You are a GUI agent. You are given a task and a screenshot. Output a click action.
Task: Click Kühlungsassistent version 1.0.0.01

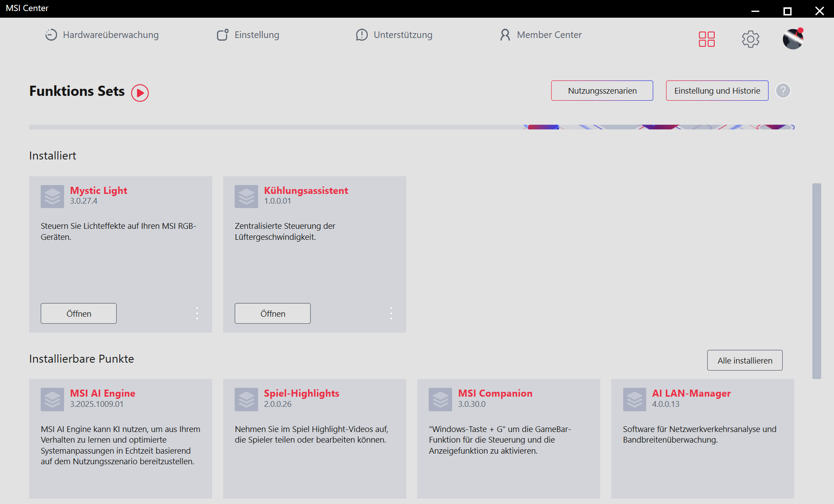278,201
